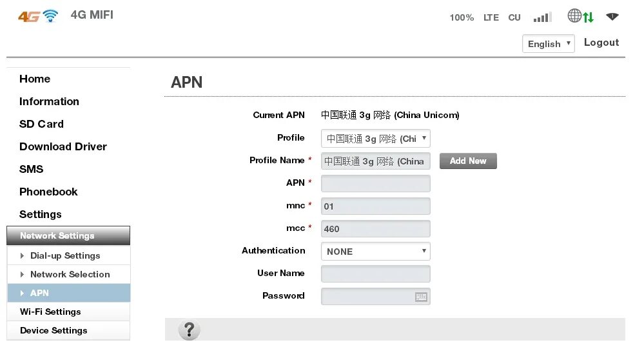Click the Add New button
Screen dimensions: 644x358
(x=468, y=161)
